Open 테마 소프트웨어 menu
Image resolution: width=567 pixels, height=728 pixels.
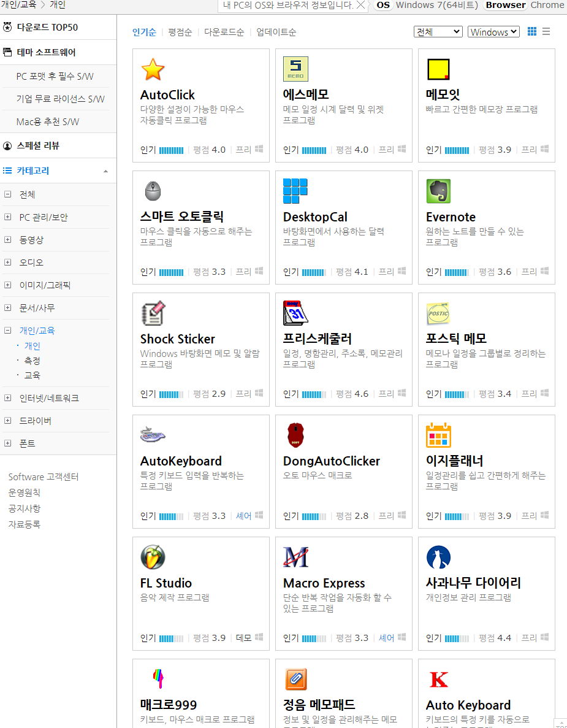(x=46, y=53)
